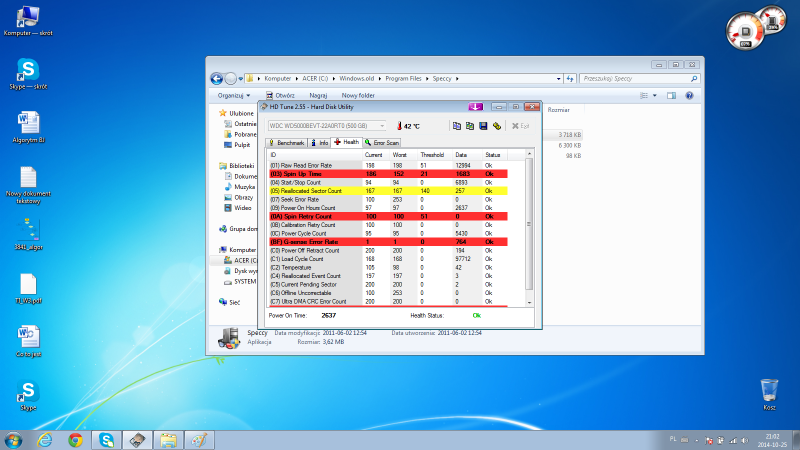Click the Threshold column header
The width and height of the screenshot is (800, 450).
[x=433, y=155]
